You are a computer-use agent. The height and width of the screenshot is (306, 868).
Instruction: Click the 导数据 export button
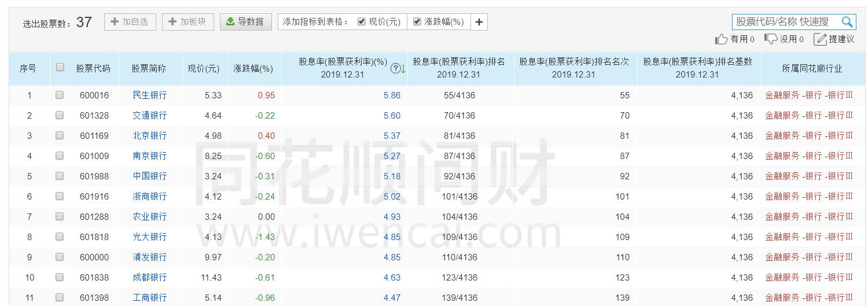(x=246, y=22)
